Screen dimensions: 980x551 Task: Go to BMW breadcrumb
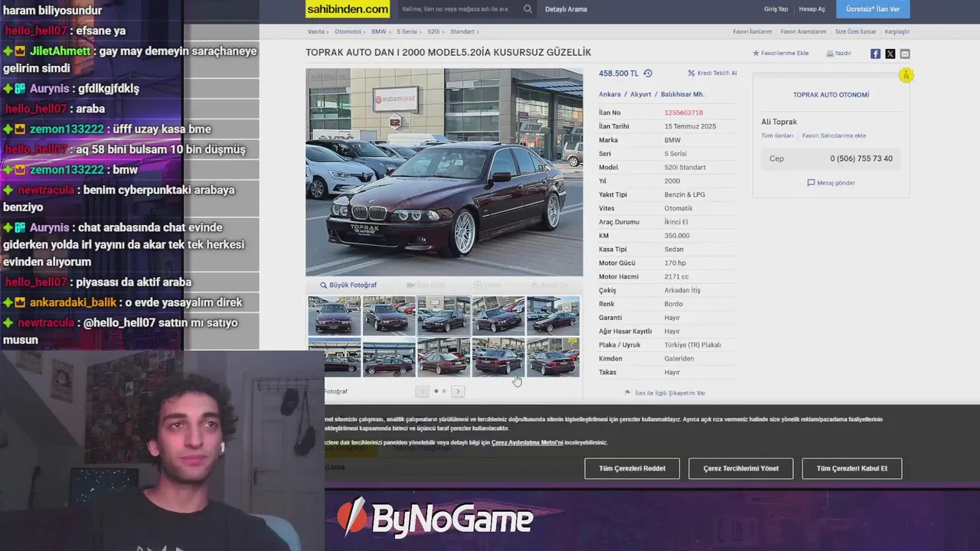pos(378,31)
